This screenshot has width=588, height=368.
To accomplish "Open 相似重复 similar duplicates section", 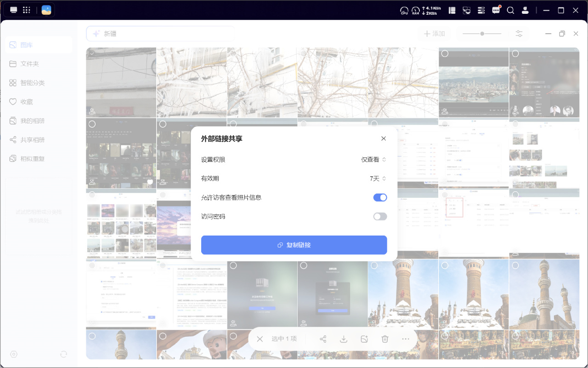I will [39, 159].
